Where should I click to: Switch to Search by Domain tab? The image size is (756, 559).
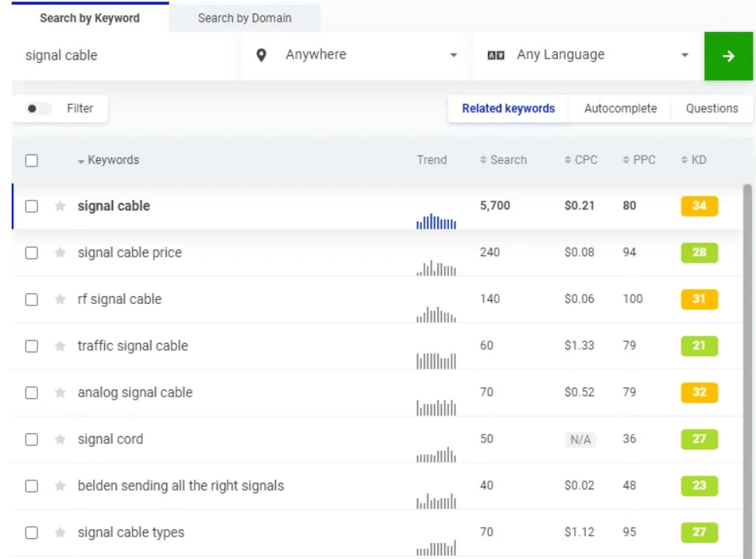tap(245, 19)
